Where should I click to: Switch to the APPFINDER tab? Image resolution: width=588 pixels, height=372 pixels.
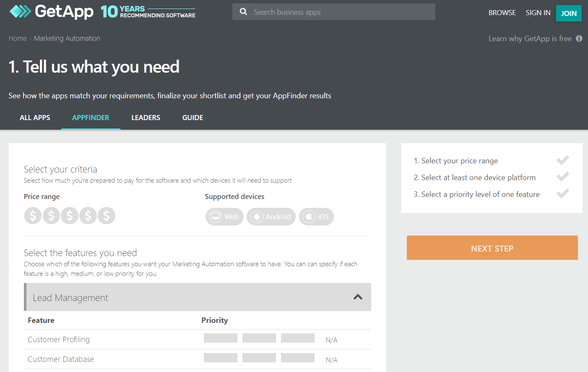(91, 118)
